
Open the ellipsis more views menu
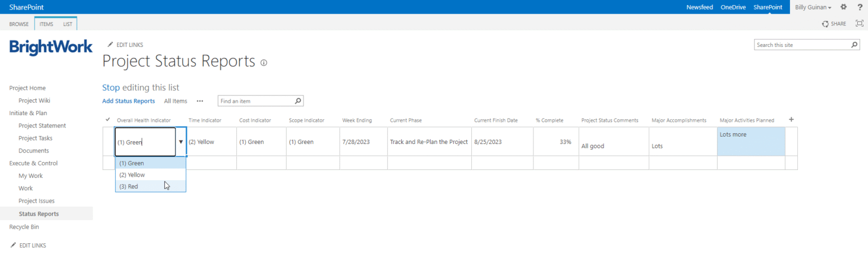199,101
